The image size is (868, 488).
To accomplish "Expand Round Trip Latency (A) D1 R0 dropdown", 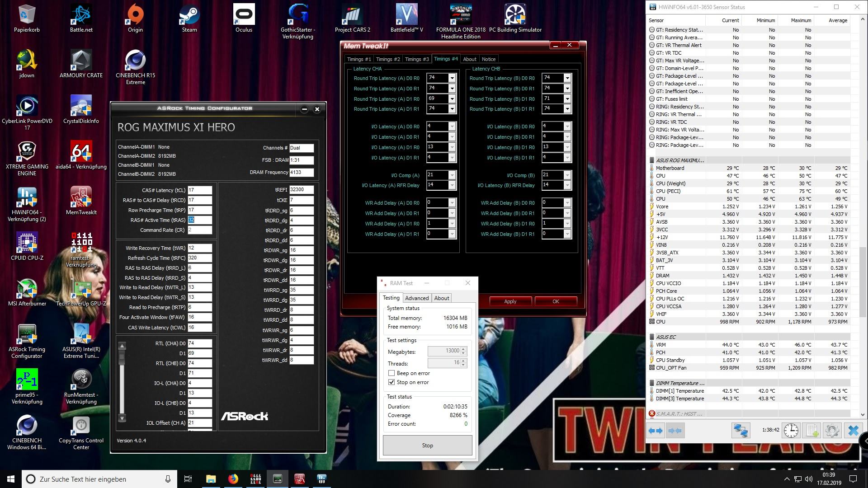I will point(452,99).
